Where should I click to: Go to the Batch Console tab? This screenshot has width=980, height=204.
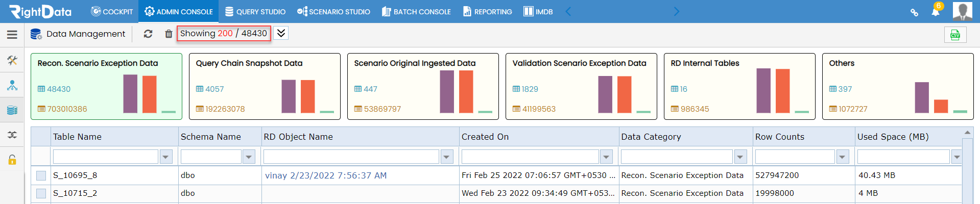(417, 11)
